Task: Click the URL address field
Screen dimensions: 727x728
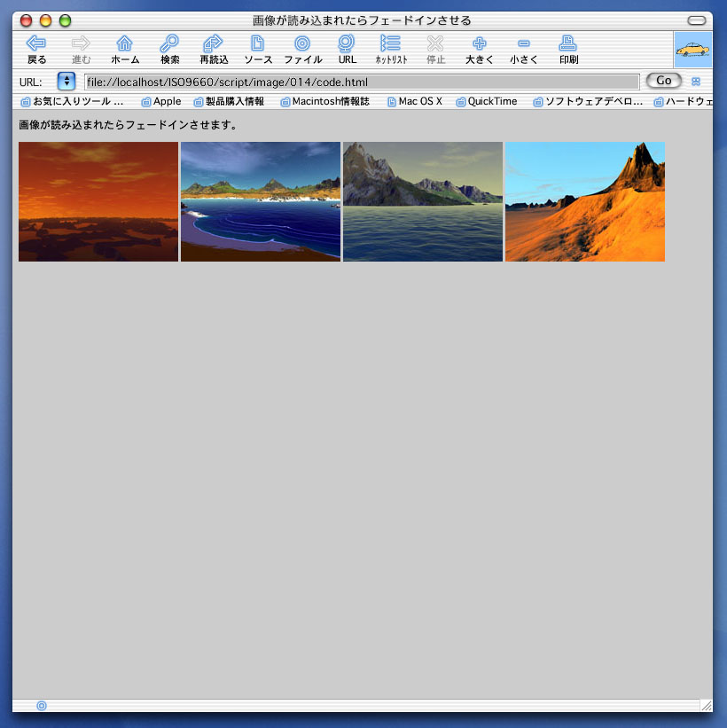Action: pyautogui.click(x=362, y=82)
